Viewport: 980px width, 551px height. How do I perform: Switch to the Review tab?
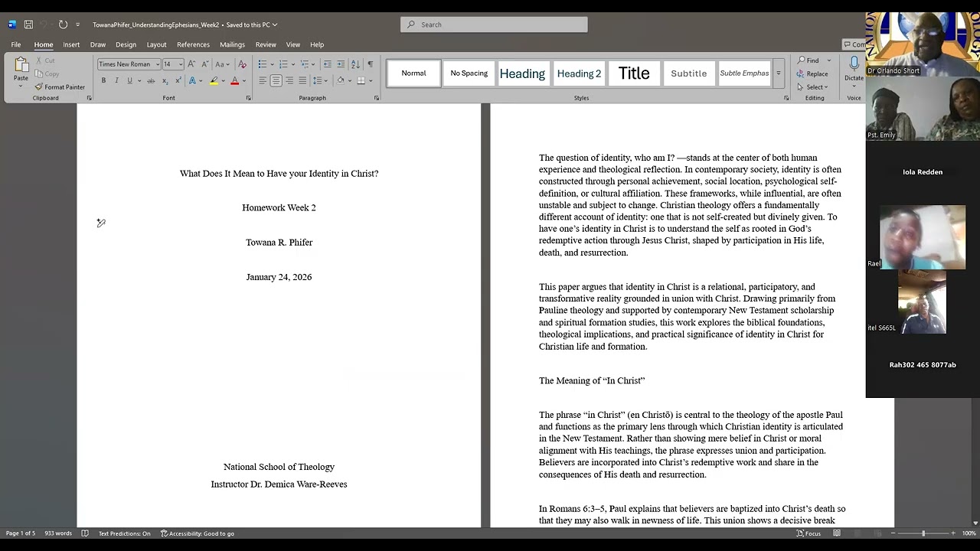[266, 44]
